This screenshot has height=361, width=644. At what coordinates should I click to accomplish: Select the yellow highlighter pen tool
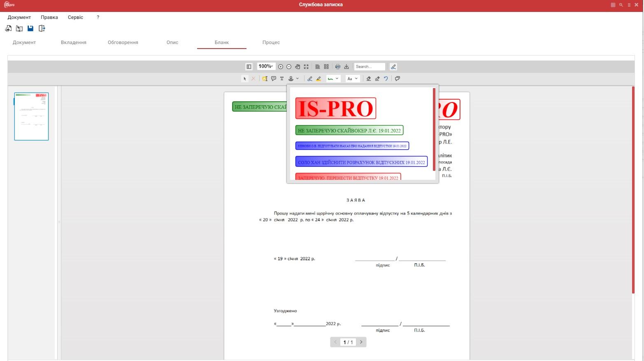point(319,79)
